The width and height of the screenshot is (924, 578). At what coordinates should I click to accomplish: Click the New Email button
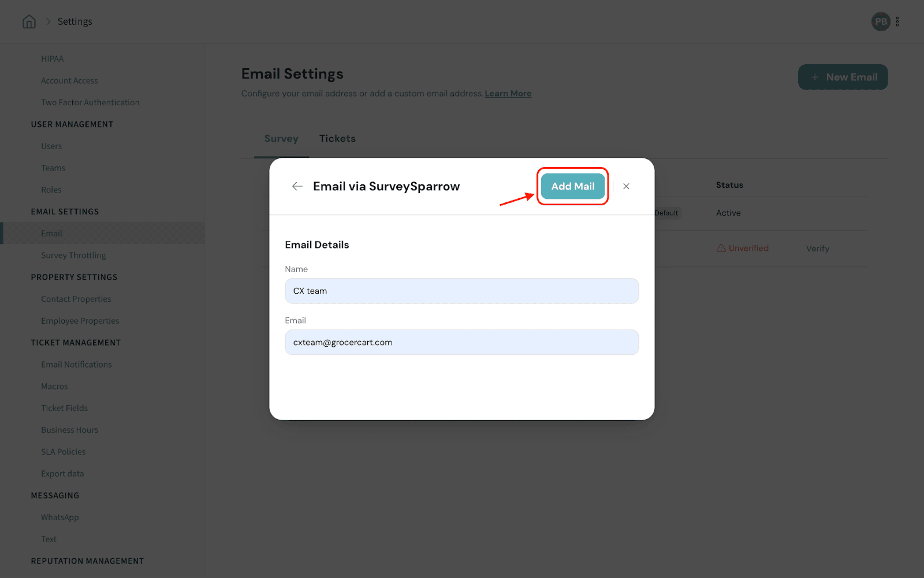click(x=843, y=77)
